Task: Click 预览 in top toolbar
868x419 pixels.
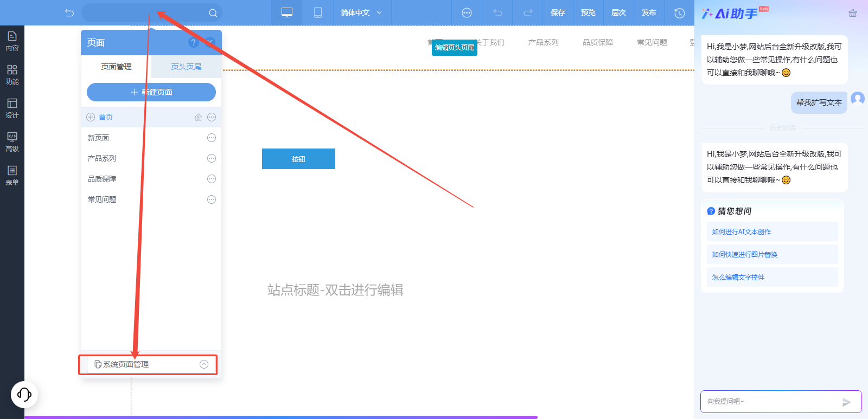Action: pos(588,12)
